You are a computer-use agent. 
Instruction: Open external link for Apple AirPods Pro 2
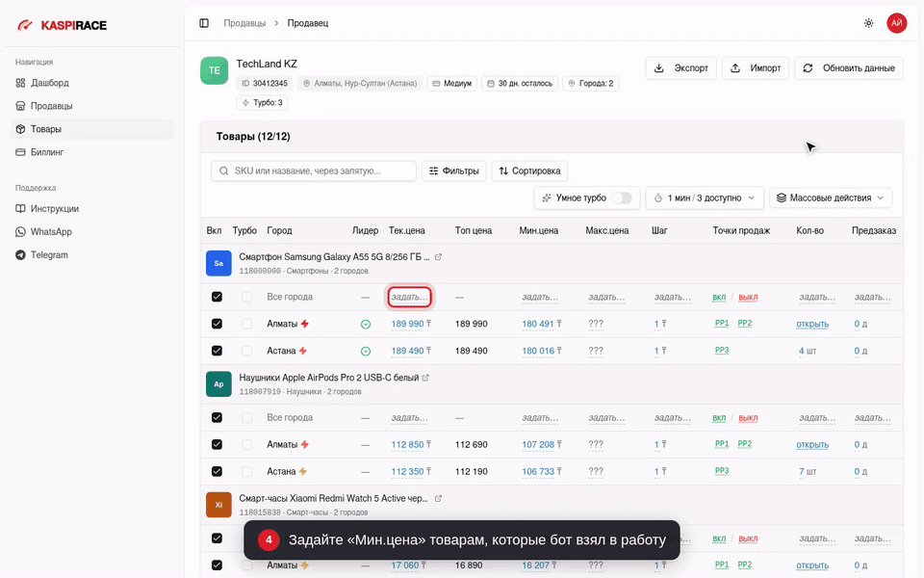(x=425, y=378)
